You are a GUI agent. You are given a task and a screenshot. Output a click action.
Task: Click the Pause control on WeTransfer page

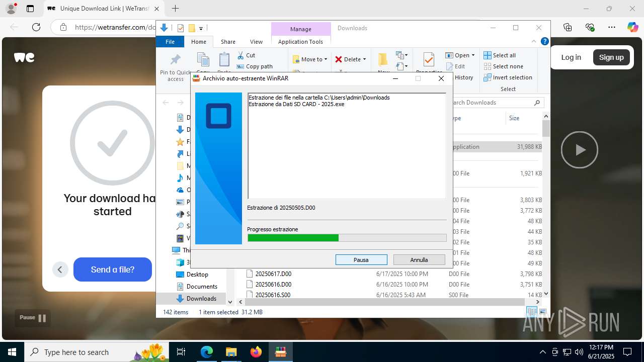coord(33,318)
